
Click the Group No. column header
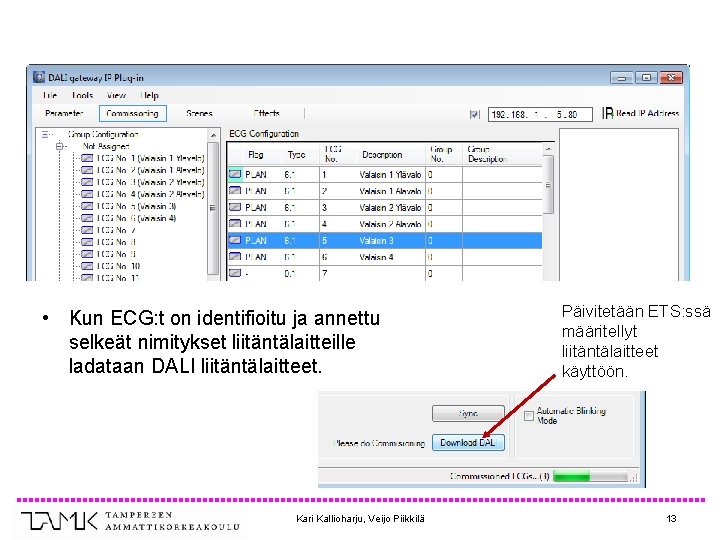(x=441, y=154)
